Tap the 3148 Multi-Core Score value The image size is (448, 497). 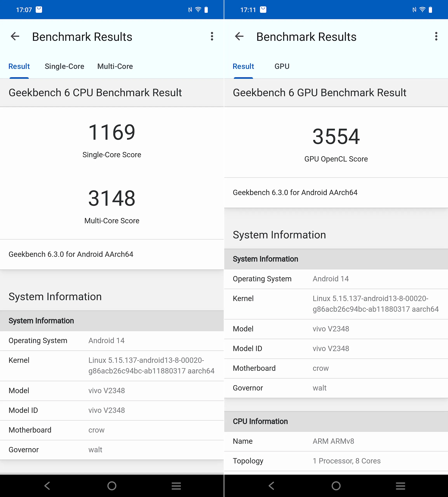coord(112,198)
